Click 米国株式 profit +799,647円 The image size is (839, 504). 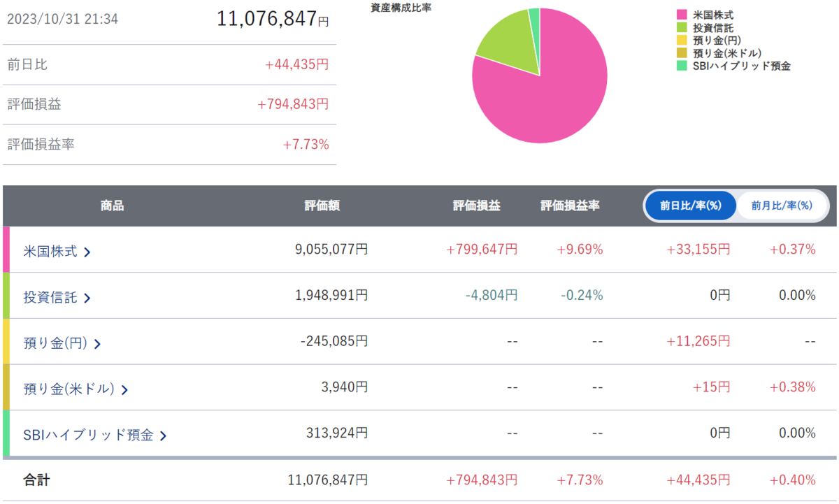point(481,249)
